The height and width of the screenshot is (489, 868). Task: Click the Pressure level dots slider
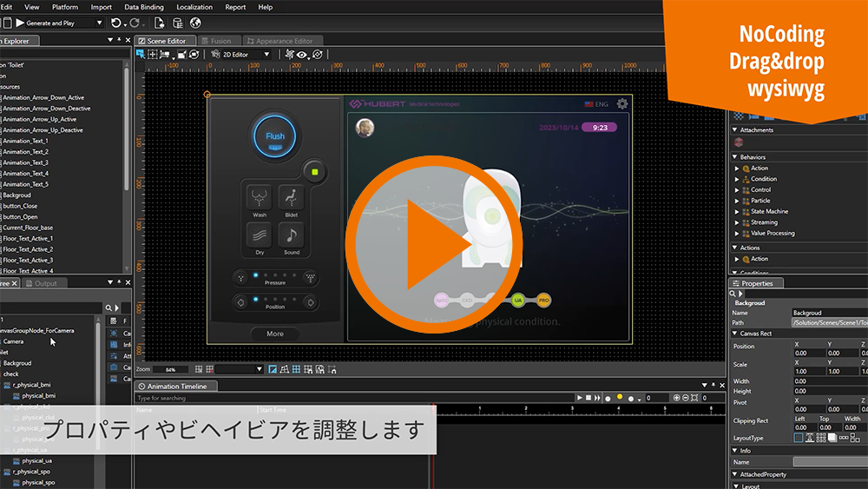[275, 275]
